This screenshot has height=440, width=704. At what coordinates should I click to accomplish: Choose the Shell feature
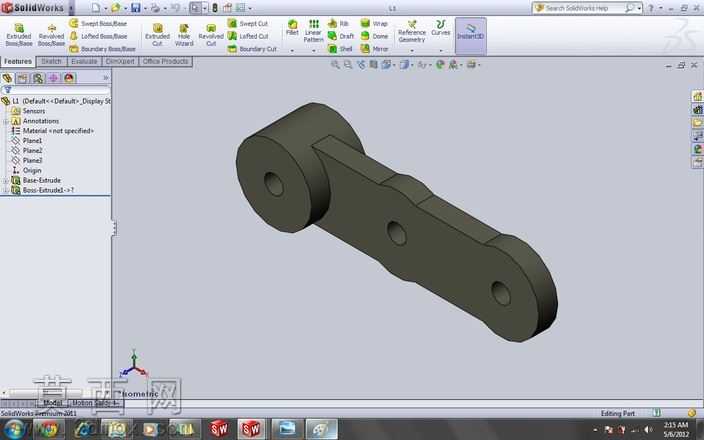point(340,48)
